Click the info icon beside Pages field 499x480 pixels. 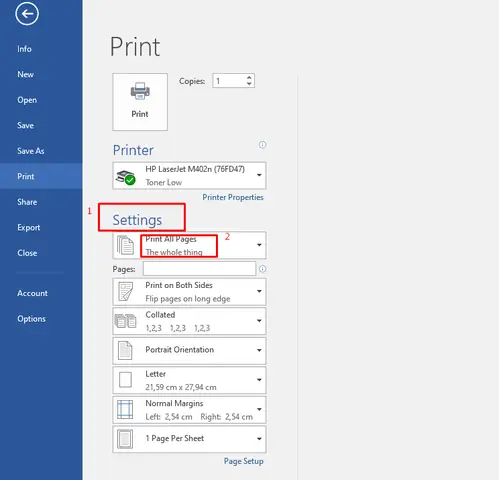point(263,269)
